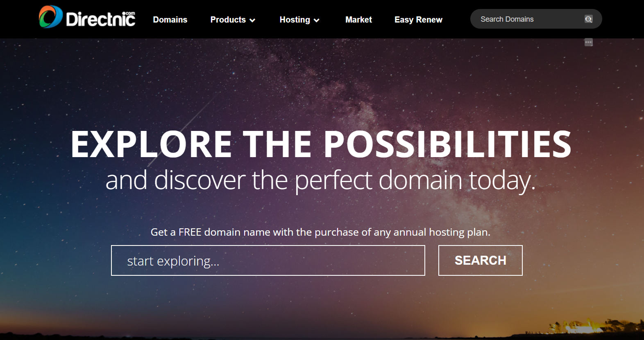Open the Products menu label

coord(228,20)
